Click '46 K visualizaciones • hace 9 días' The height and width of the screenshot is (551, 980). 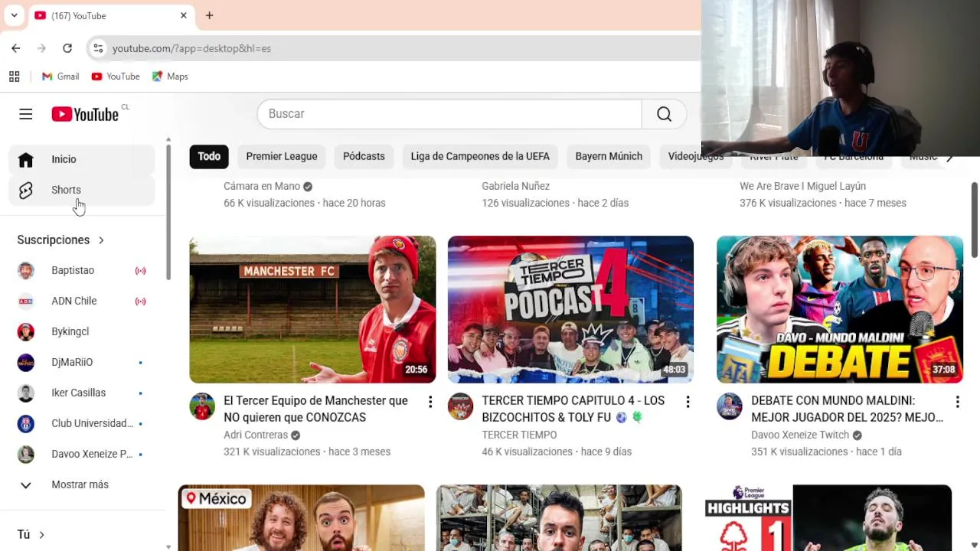click(x=557, y=452)
